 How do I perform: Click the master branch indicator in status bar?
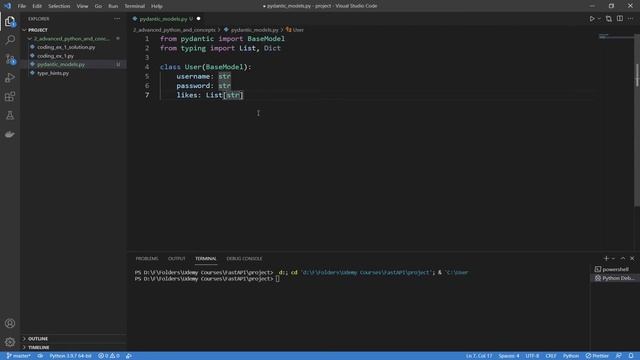click(x=19, y=356)
